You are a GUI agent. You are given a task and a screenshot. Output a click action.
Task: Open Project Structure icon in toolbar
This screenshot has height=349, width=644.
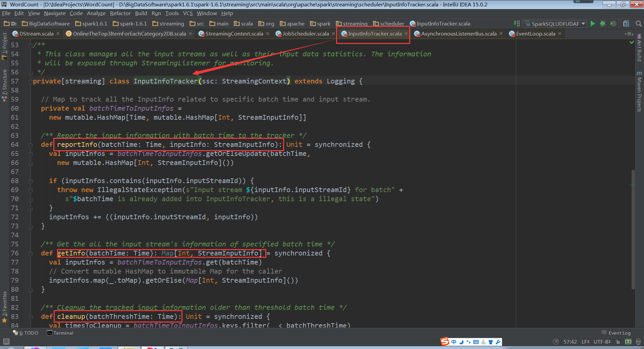pos(626,23)
